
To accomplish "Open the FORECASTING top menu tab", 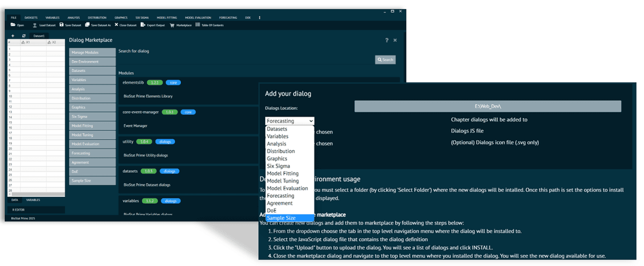I will [228, 17].
